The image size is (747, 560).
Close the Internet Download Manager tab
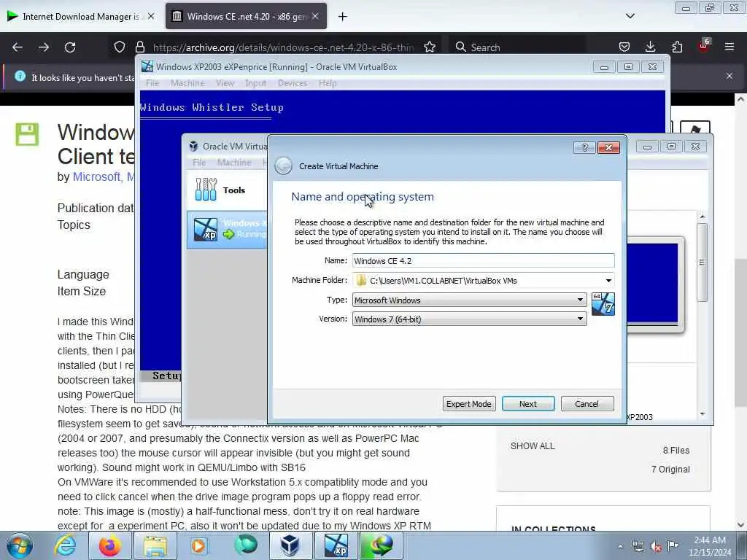tap(151, 16)
